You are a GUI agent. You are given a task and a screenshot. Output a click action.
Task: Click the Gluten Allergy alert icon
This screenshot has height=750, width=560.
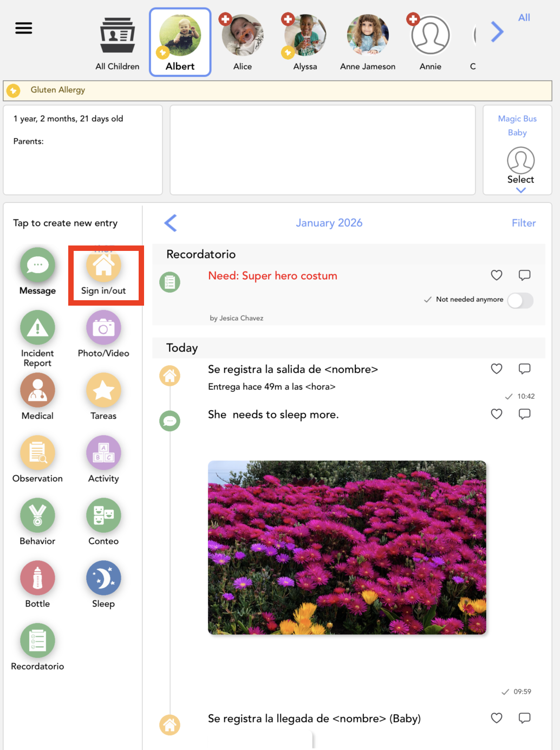tap(14, 90)
